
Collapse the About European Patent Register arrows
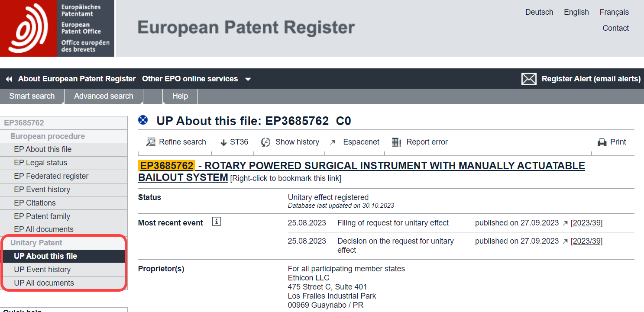(x=9, y=79)
